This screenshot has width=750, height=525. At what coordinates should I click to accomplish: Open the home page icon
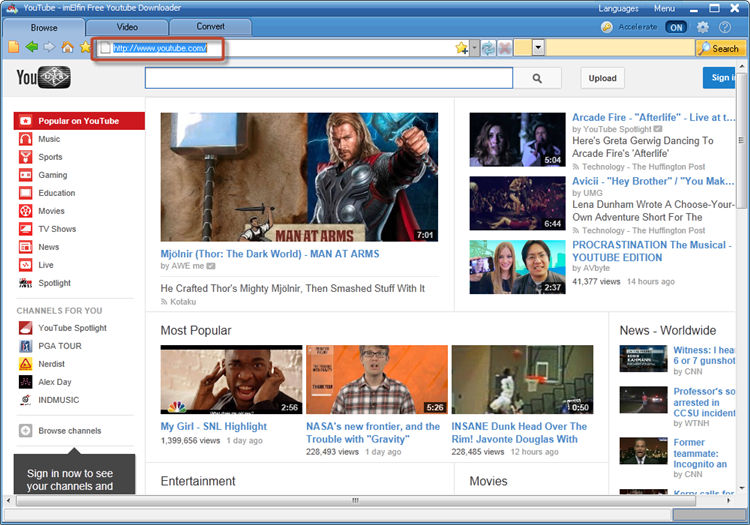pos(67,47)
